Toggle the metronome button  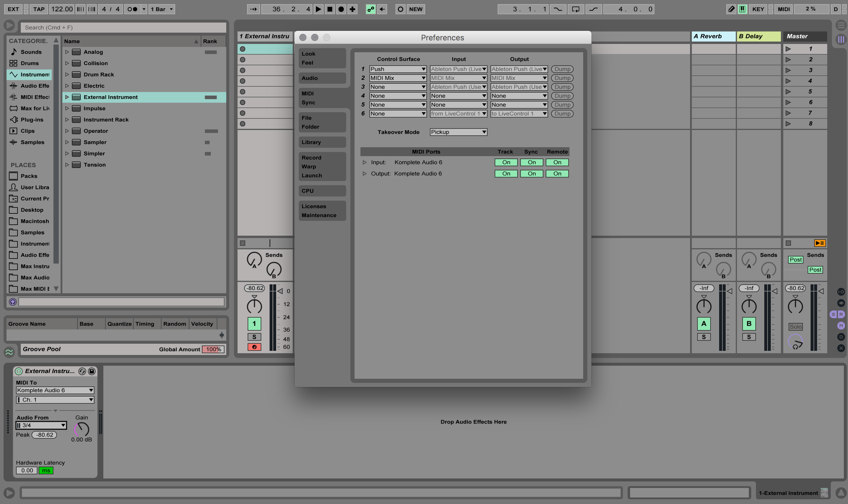tap(133, 9)
